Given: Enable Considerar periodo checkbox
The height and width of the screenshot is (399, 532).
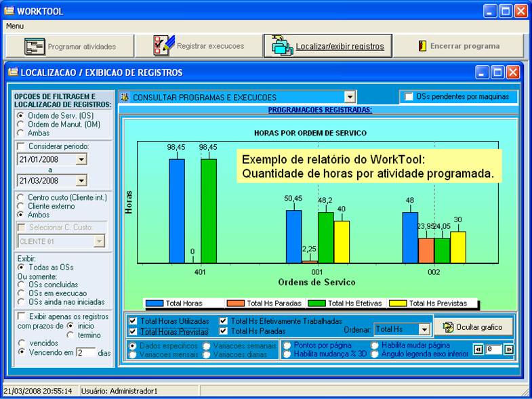Looking at the screenshot, I should point(21,146).
